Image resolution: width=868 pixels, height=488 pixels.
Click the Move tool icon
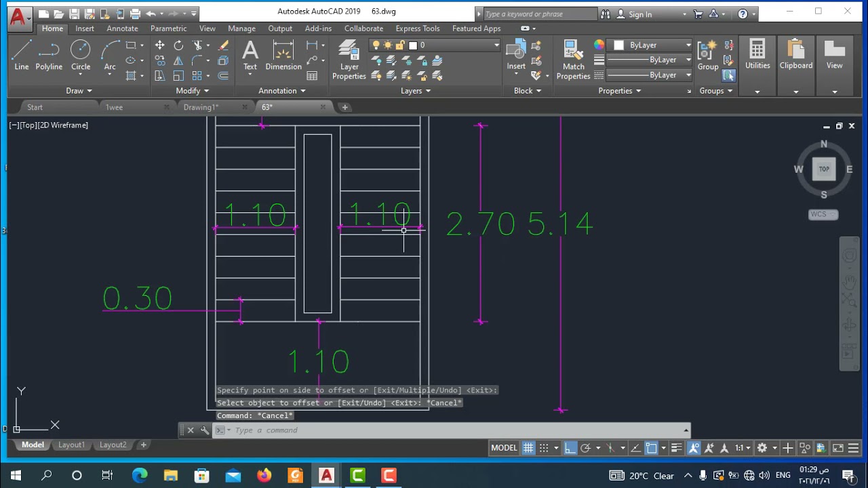[159, 45]
